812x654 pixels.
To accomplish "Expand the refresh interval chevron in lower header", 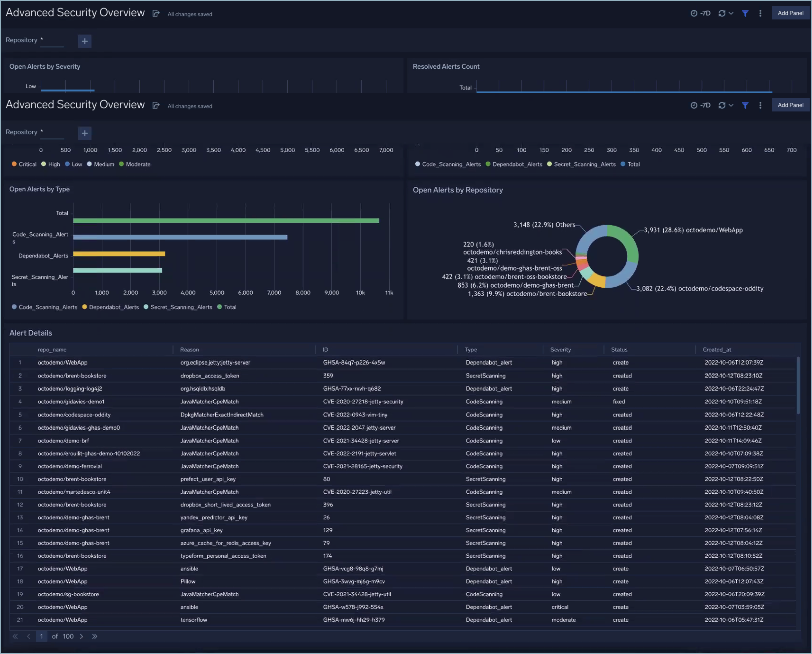I will point(731,105).
